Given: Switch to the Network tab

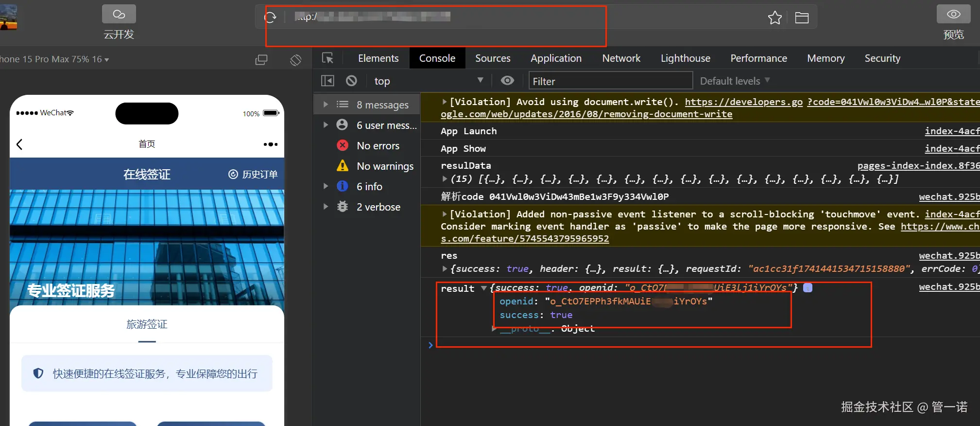Looking at the screenshot, I should point(621,58).
